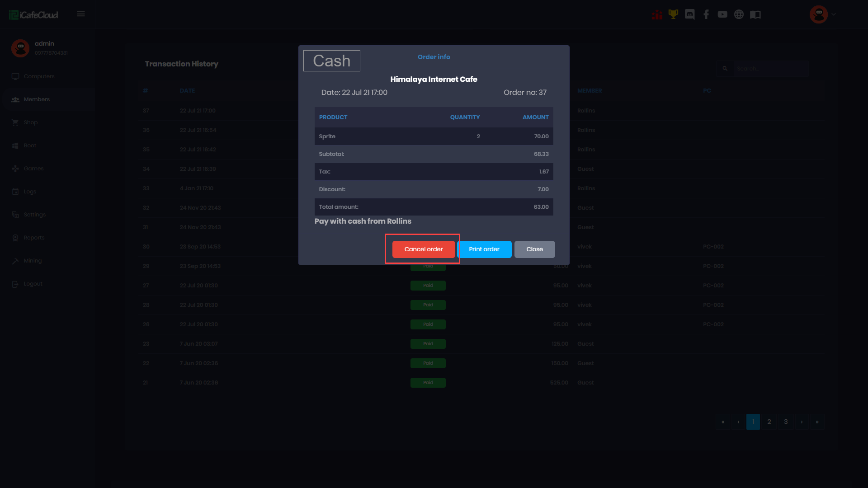This screenshot has width=868, height=488.
Task: Open the trophy icon in top bar
Action: (x=673, y=14)
